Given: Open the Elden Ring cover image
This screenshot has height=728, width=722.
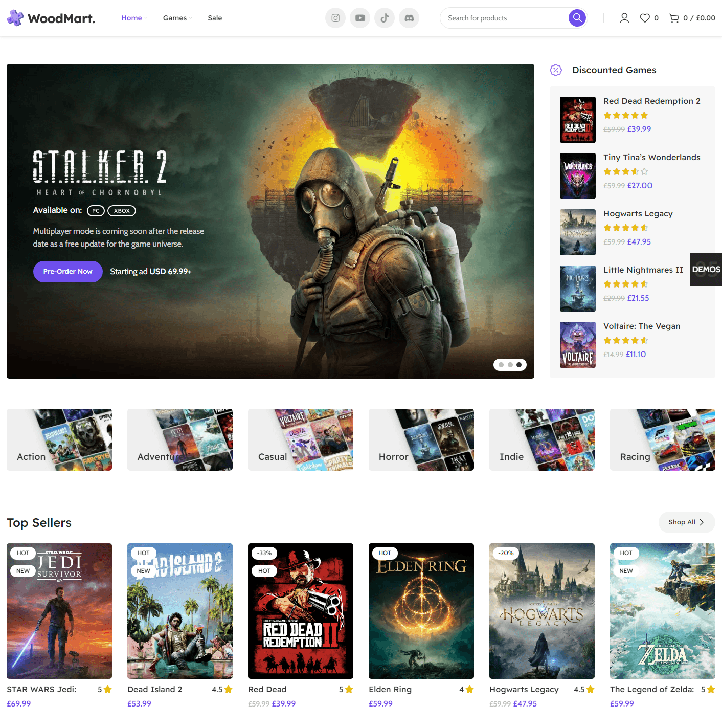Looking at the screenshot, I should [421, 611].
